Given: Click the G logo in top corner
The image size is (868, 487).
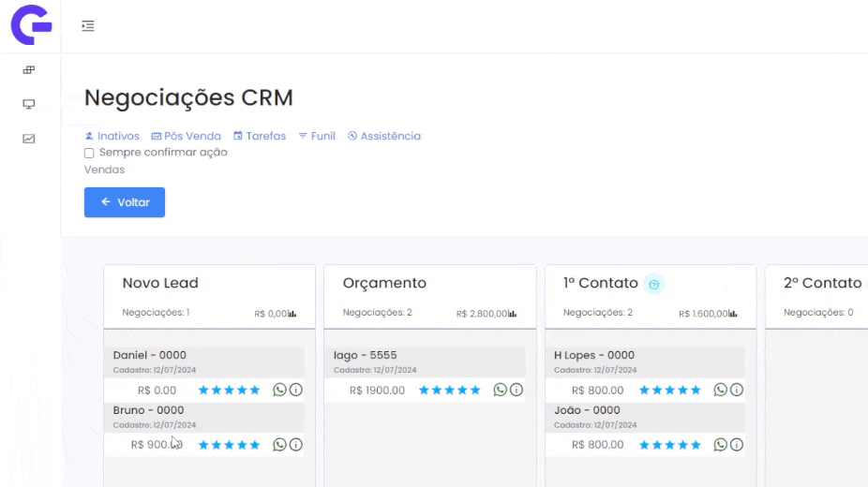Looking at the screenshot, I should [30, 26].
